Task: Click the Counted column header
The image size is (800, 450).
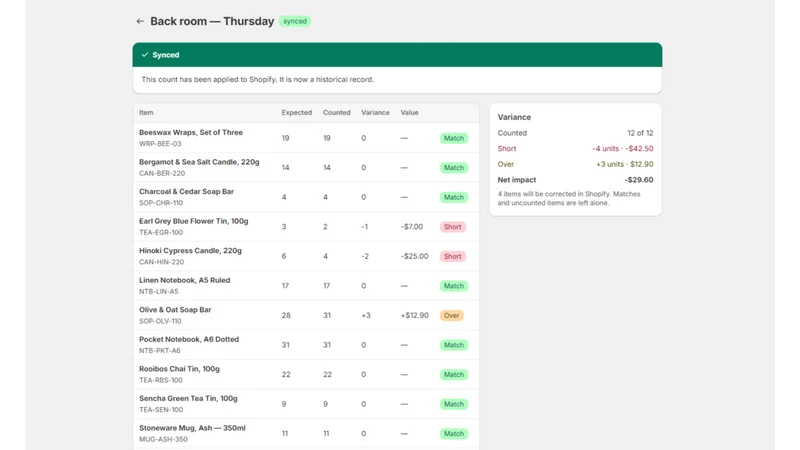Action: (x=336, y=113)
